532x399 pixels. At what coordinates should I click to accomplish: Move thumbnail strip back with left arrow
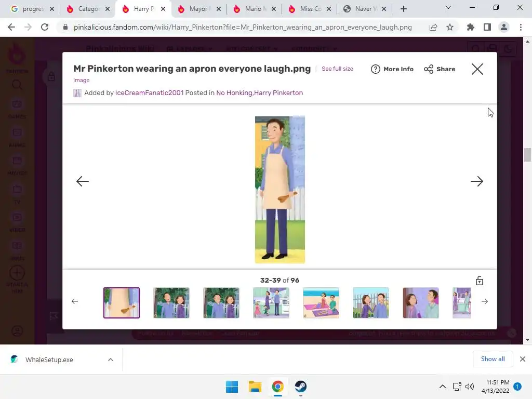pyautogui.click(x=75, y=301)
